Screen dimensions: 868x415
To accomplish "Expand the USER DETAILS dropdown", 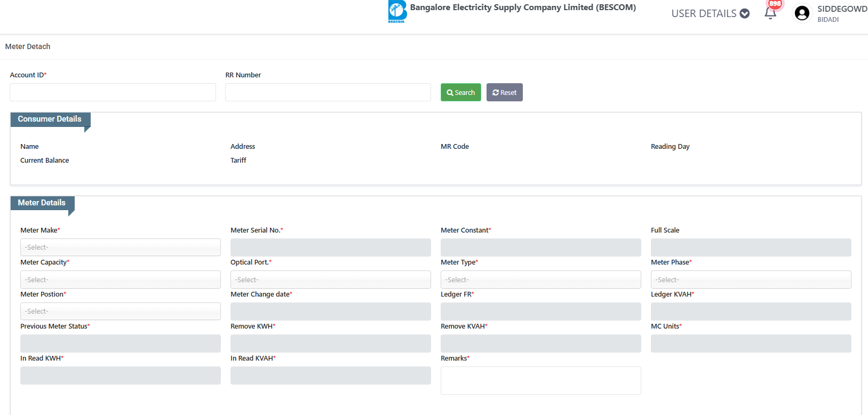I will click(710, 14).
